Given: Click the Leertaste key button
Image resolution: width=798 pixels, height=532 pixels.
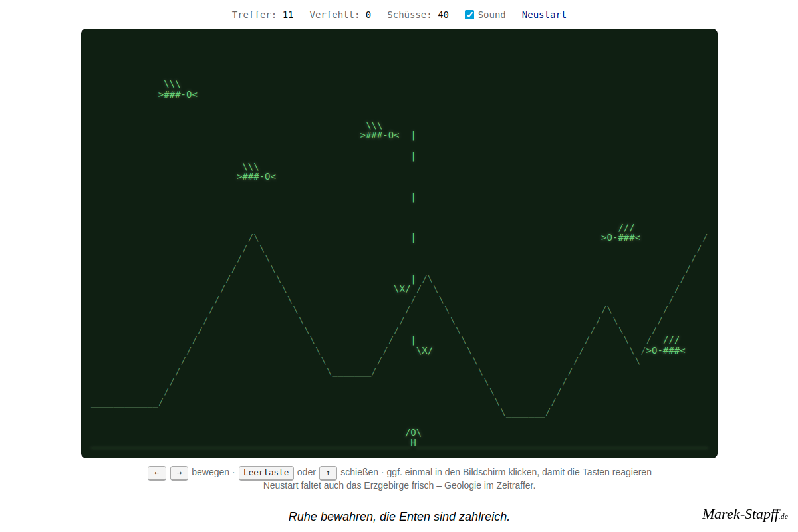Looking at the screenshot, I should coord(266,473).
